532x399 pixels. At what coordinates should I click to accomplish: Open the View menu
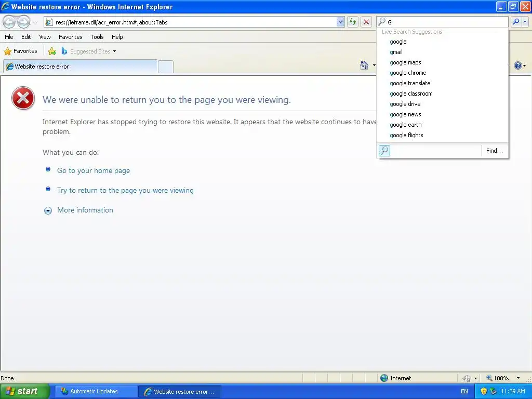pos(45,37)
